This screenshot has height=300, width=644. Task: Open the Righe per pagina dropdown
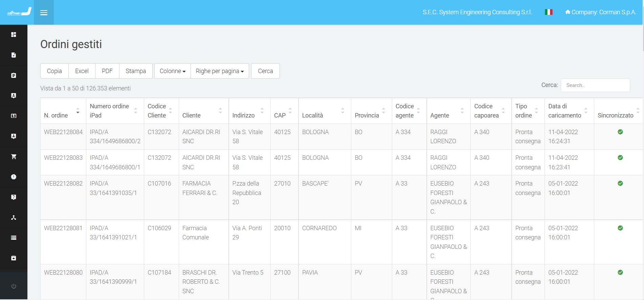click(x=220, y=71)
